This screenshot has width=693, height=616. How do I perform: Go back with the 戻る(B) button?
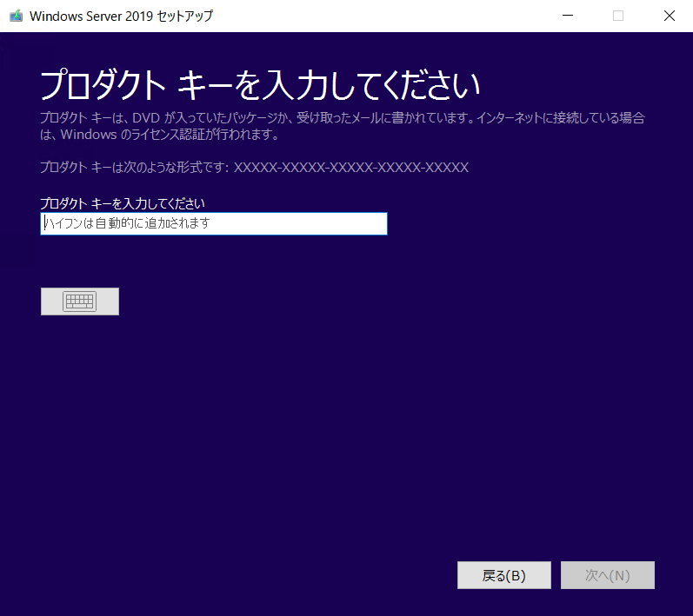click(x=503, y=575)
